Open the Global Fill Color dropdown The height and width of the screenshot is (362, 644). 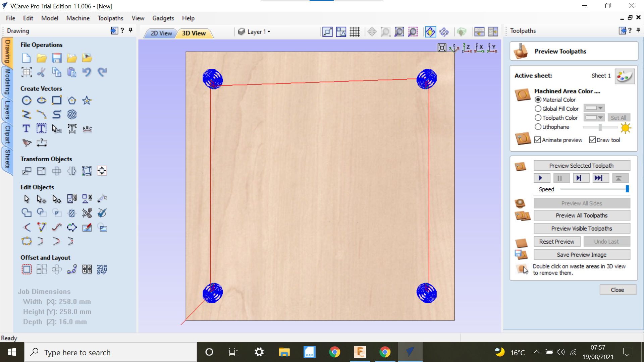(600, 108)
